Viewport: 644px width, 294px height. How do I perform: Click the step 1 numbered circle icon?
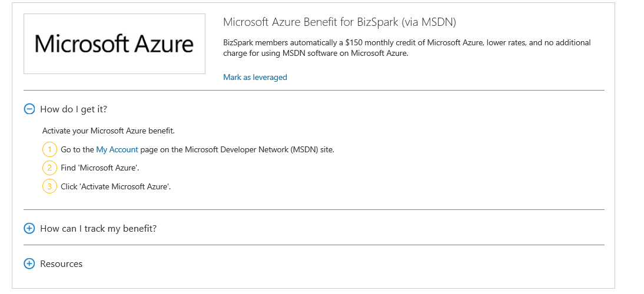(x=49, y=150)
